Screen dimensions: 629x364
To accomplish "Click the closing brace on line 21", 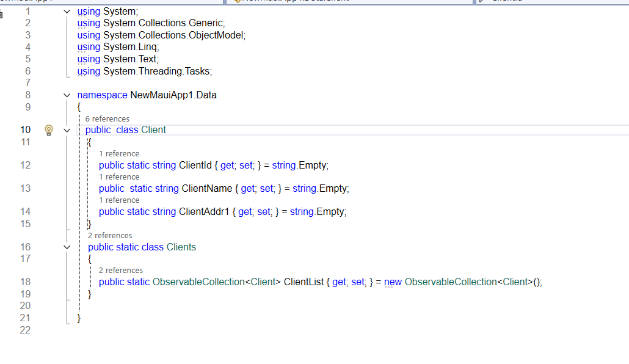I will (79, 318).
